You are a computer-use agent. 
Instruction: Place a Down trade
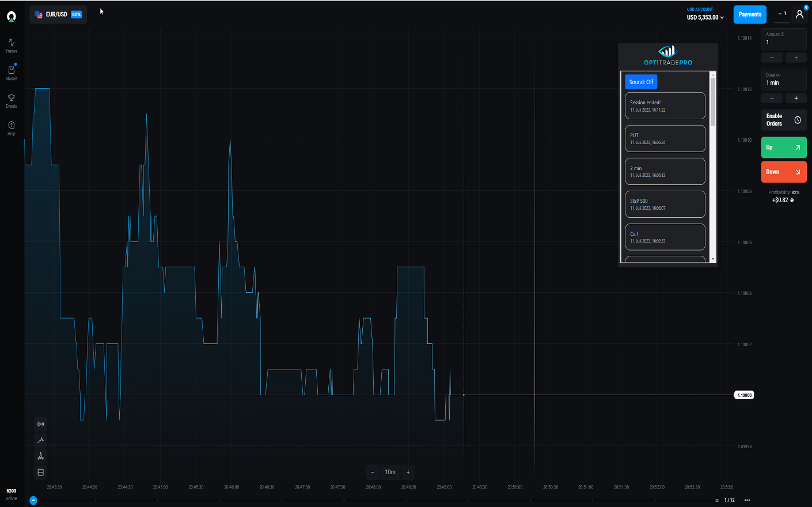tap(784, 172)
